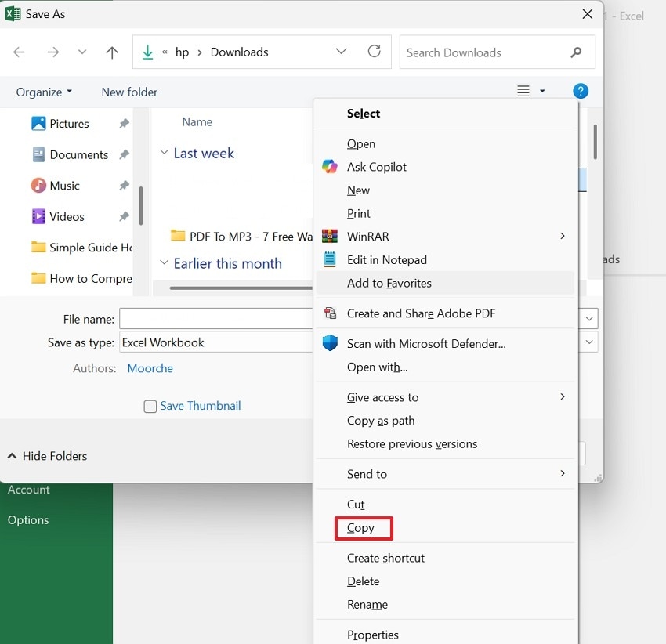Open the Moorche authors link
The height and width of the screenshot is (644, 666).
point(150,368)
